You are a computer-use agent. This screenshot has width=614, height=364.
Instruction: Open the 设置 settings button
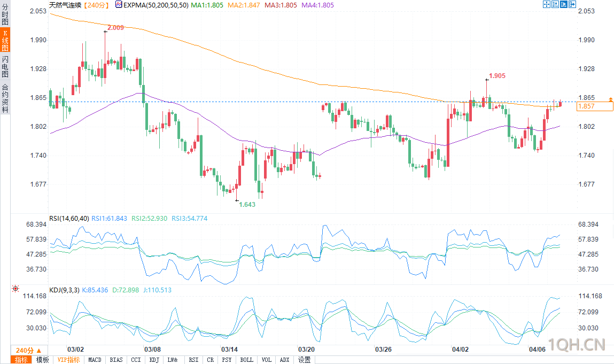pyautogui.click(x=304, y=360)
